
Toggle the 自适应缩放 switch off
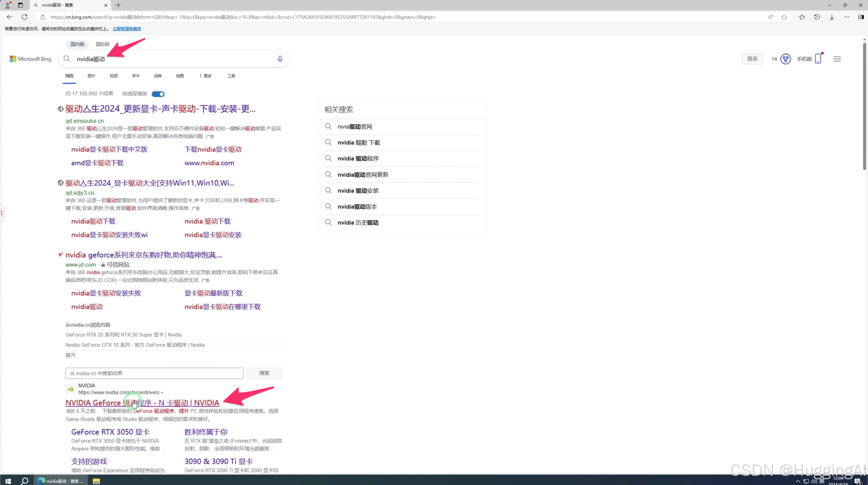[158, 94]
